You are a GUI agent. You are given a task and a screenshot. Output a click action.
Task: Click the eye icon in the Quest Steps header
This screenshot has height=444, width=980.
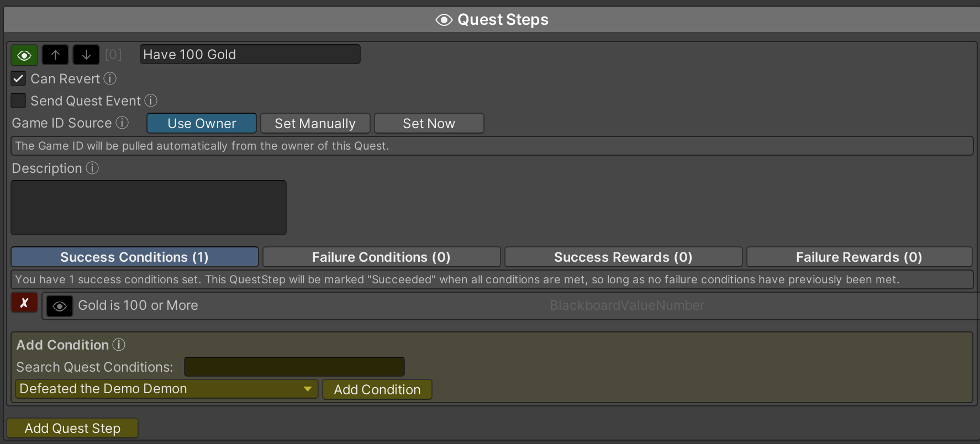[444, 20]
